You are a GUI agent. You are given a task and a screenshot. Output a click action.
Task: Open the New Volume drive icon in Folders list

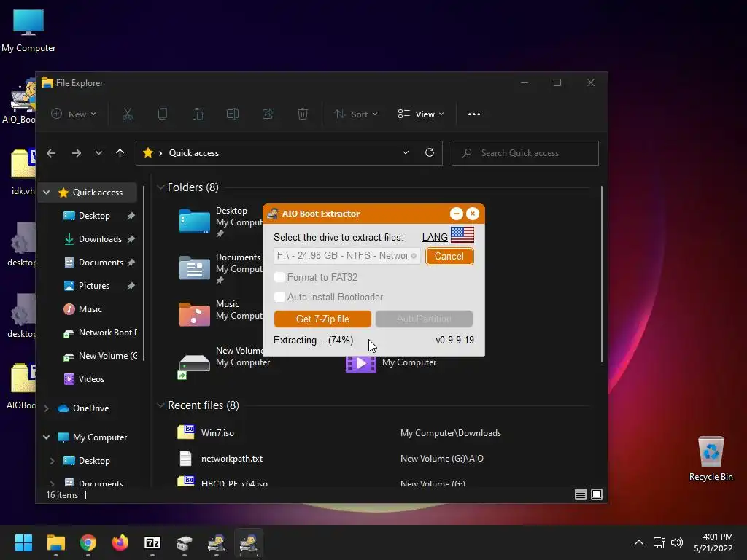coord(194,366)
